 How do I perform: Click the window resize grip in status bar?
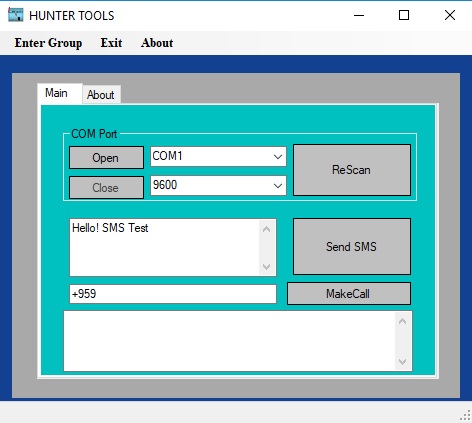click(465, 416)
